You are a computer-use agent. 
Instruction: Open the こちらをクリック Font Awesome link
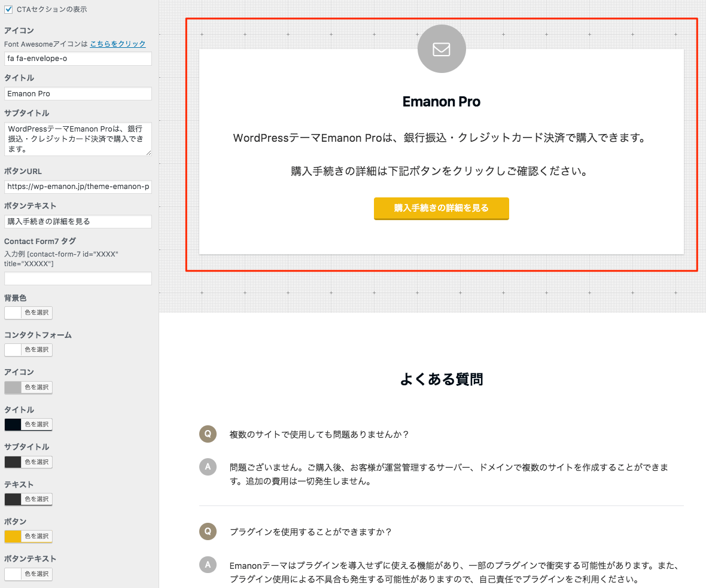(117, 44)
